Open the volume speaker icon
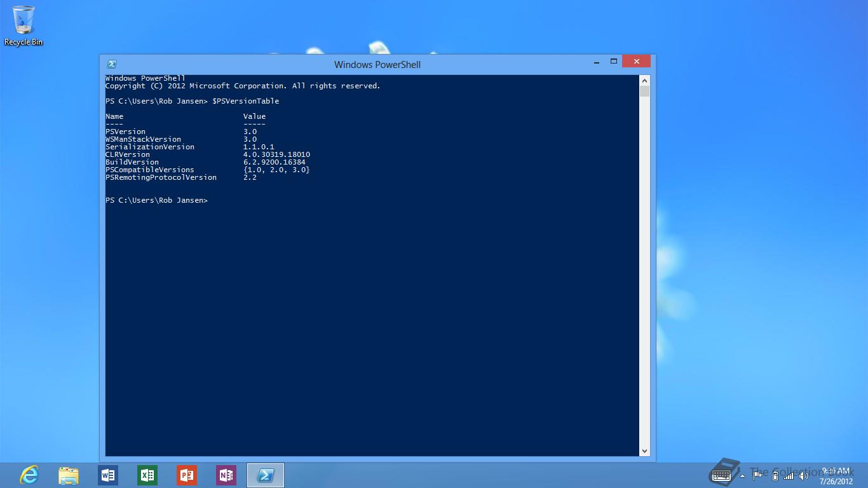 804,475
